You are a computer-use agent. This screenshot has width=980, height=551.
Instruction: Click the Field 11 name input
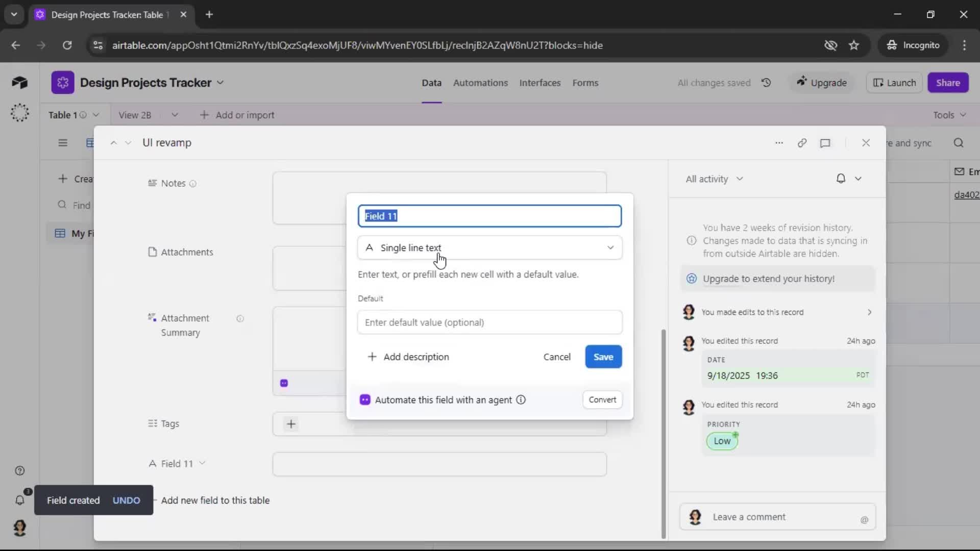489,216
